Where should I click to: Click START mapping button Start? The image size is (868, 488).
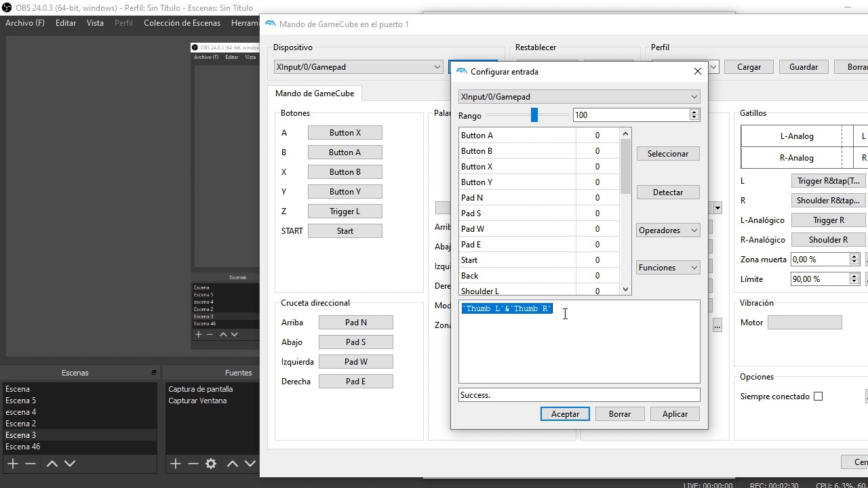[345, 231]
